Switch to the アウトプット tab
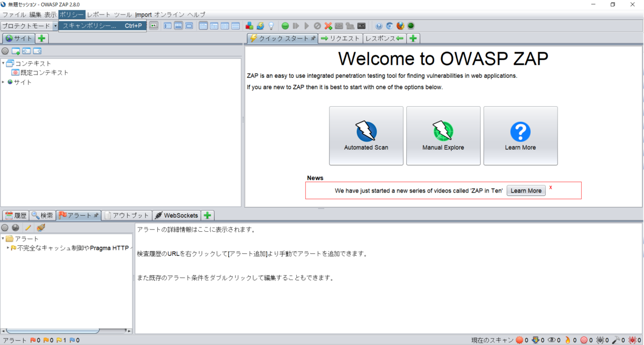Image resolution: width=644 pixels, height=345 pixels. [x=127, y=215]
